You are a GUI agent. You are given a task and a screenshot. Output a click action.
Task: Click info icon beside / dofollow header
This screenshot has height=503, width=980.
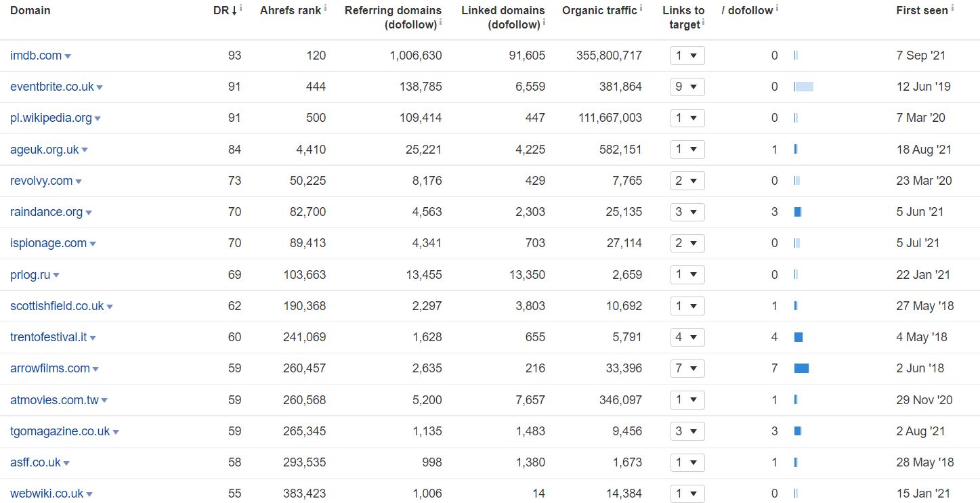[x=777, y=7]
